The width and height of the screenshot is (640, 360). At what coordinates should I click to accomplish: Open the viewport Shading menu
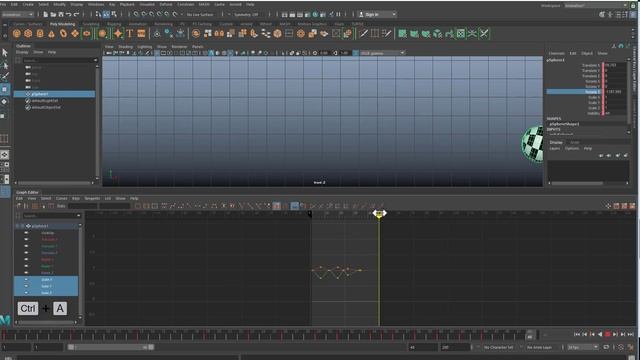coord(125,47)
